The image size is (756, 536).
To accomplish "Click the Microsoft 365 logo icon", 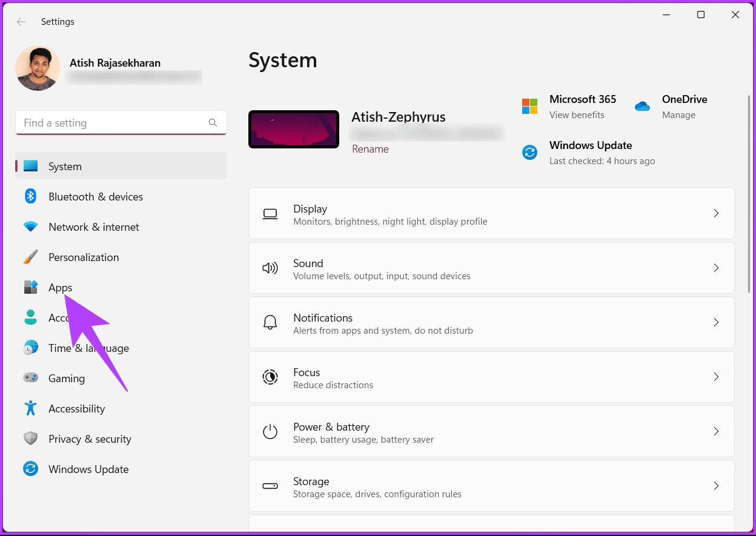I will (530, 106).
